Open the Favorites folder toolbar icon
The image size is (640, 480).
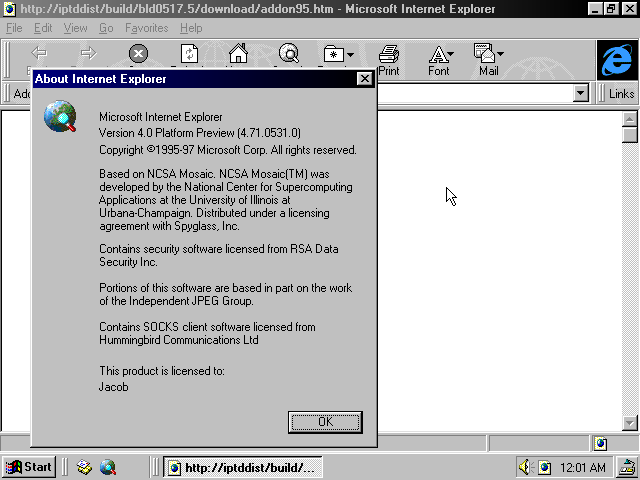click(x=333, y=54)
